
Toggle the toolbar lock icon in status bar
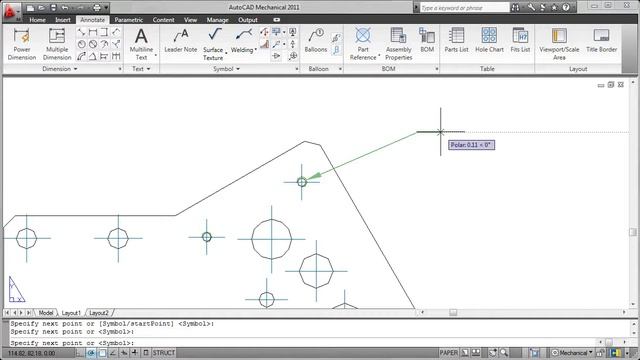point(600,353)
